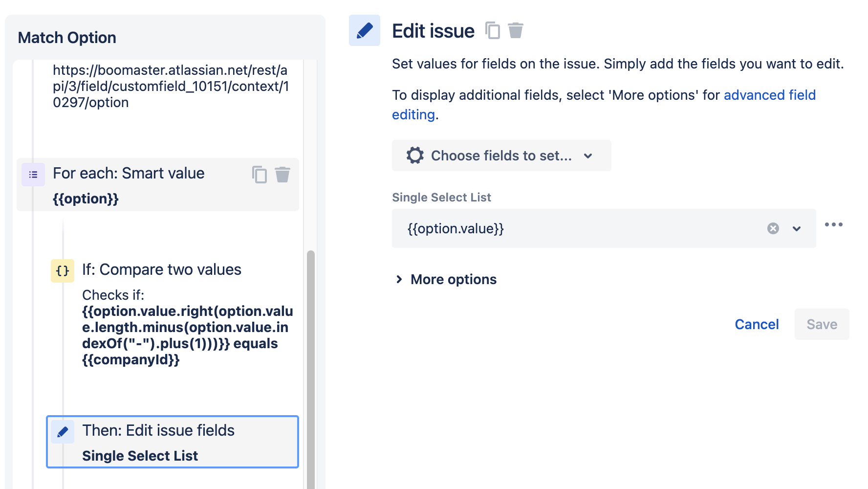Select the purple list icon on For each component
This screenshot has width=868, height=489.
point(33,174)
